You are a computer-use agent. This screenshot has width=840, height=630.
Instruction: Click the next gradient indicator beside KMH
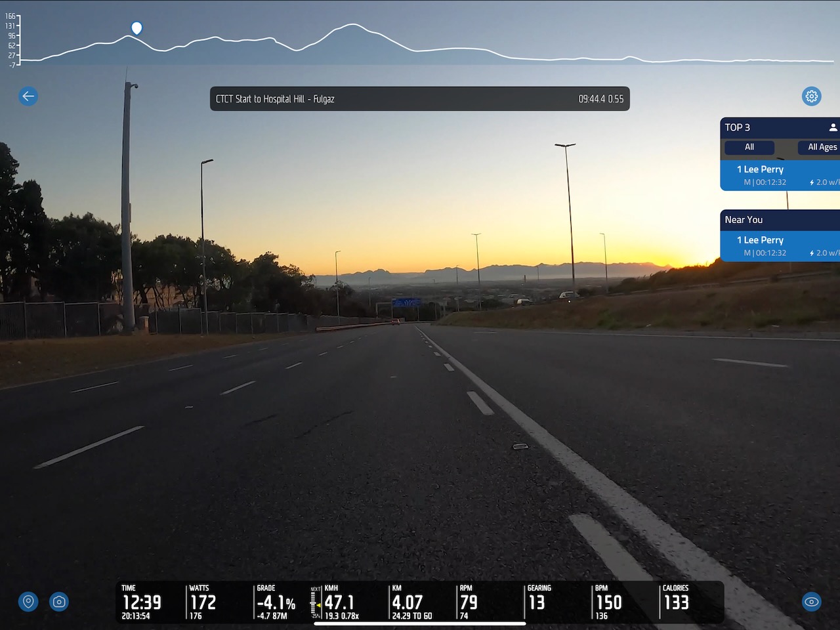(x=316, y=603)
